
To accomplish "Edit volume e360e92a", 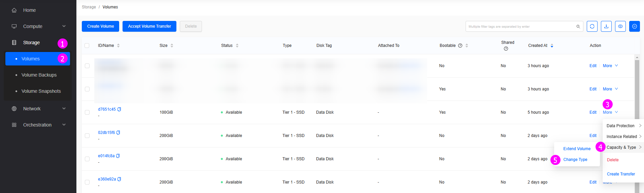I will pyautogui.click(x=593, y=182).
